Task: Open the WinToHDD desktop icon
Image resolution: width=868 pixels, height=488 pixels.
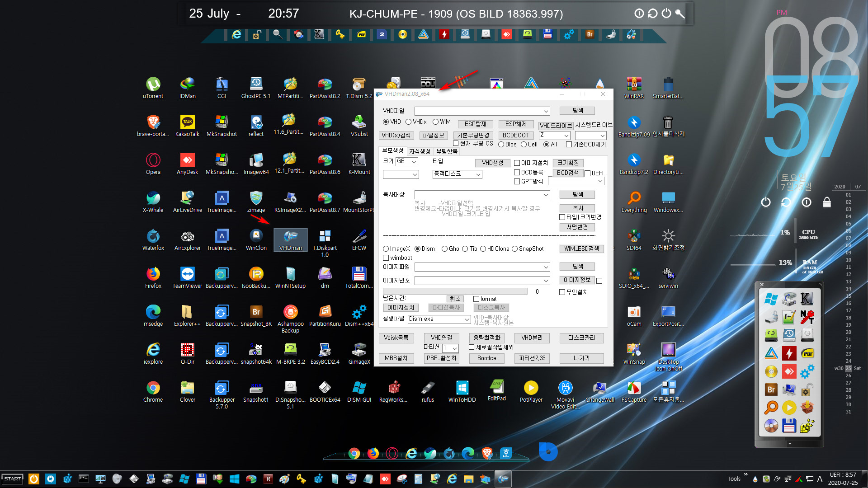Action: click(462, 391)
